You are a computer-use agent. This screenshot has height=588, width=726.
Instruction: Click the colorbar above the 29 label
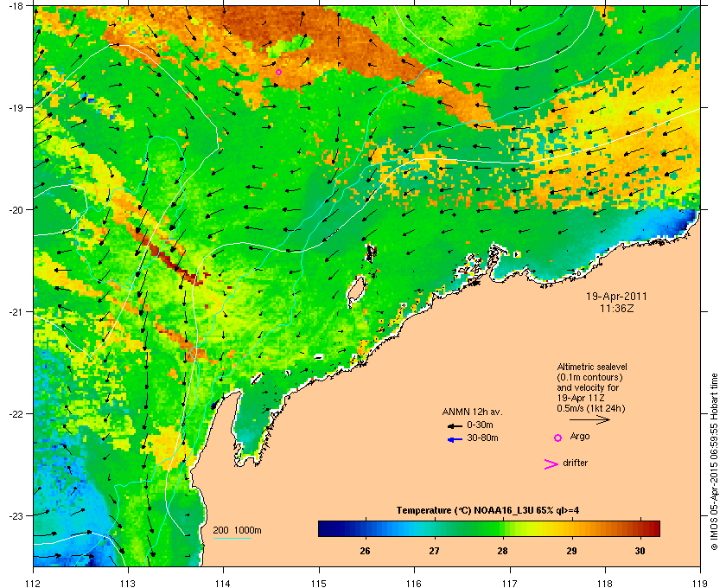(x=571, y=528)
